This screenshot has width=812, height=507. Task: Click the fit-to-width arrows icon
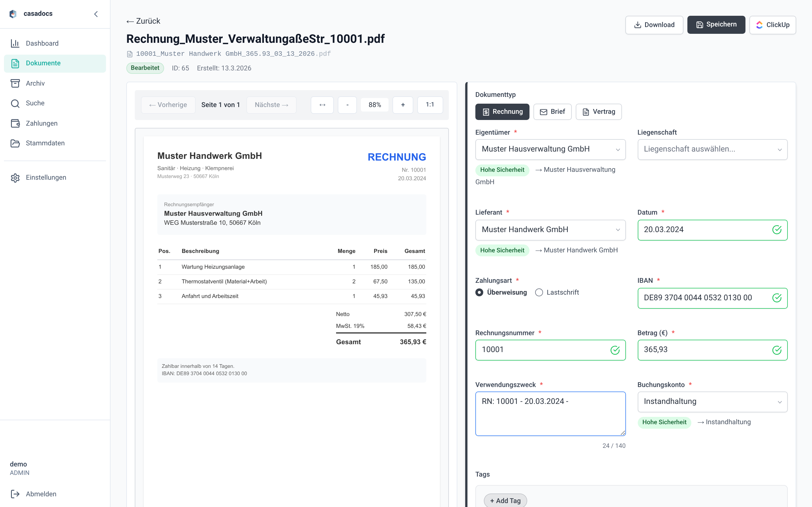pos(322,105)
